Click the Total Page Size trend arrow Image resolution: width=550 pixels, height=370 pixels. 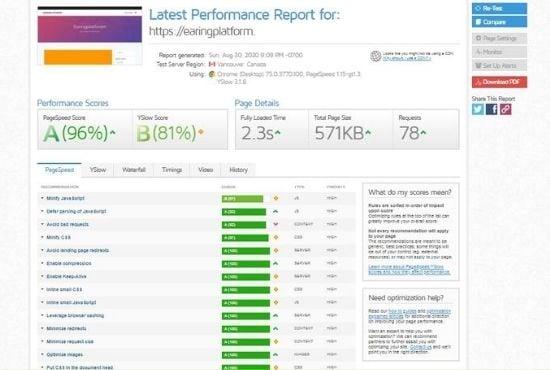[368, 133]
